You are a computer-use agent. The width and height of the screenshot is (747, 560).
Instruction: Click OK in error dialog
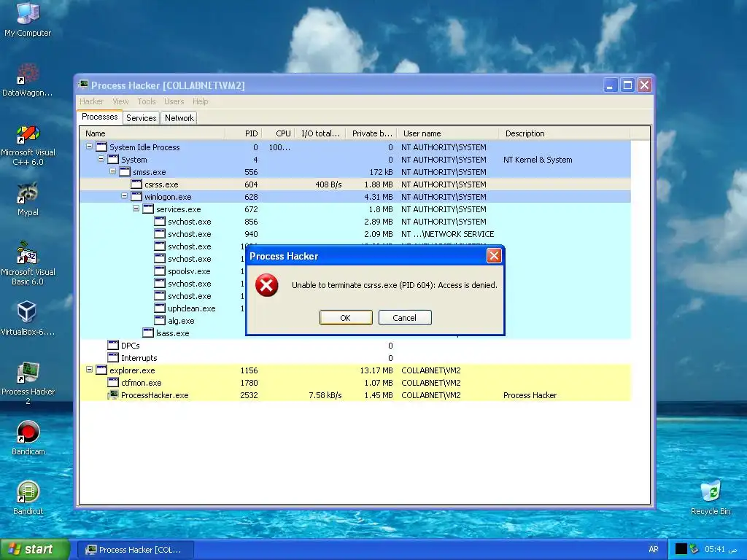345,318
